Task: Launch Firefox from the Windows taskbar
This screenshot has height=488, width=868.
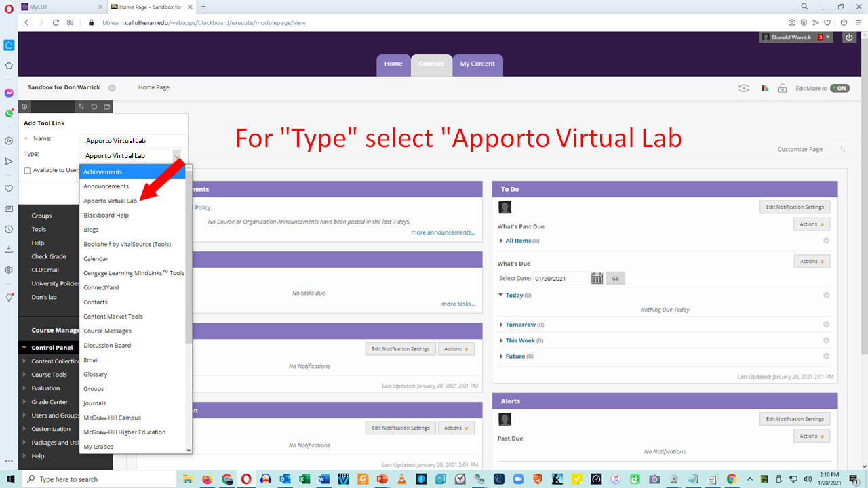Action: click(x=208, y=479)
